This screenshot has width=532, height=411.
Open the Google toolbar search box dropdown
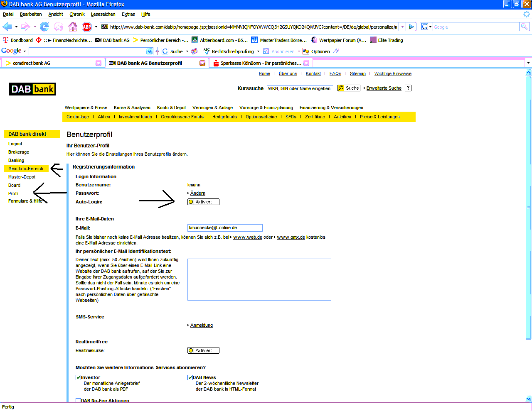tap(150, 51)
